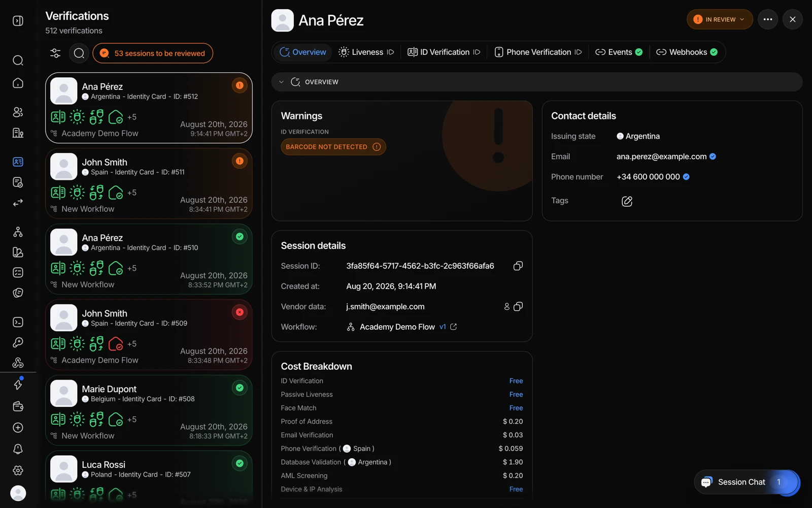Click the +5 features on Ana Pérez #512
This screenshot has height=508, width=812.
click(132, 117)
